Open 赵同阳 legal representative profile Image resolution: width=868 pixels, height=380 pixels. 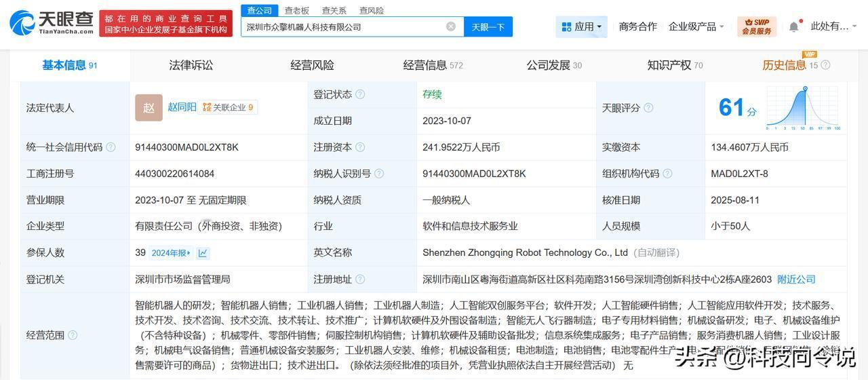click(x=182, y=107)
